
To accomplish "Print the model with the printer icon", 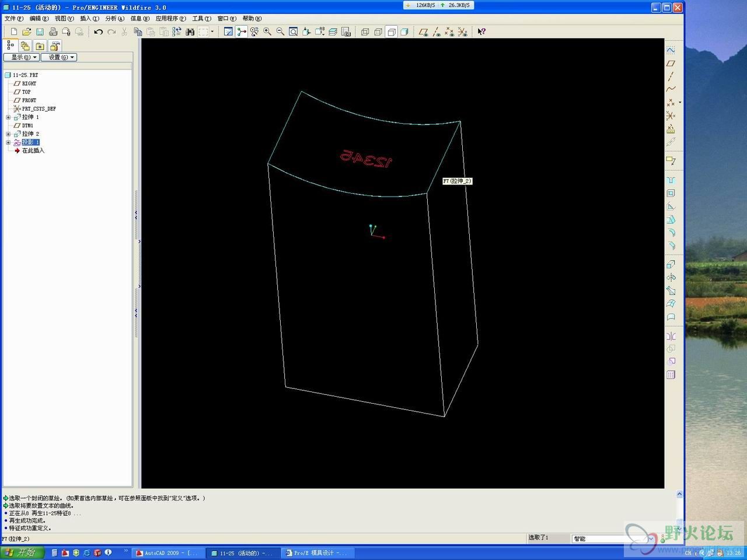I will (53, 32).
